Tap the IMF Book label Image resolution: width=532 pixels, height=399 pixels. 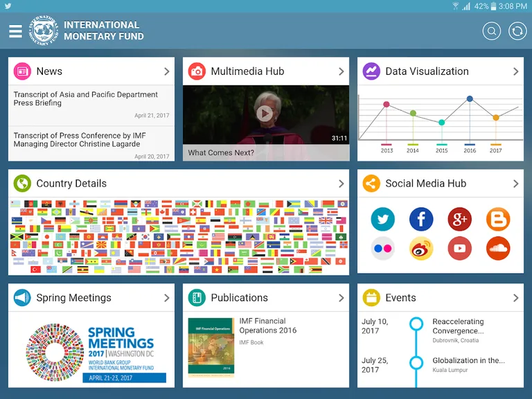click(x=251, y=342)
